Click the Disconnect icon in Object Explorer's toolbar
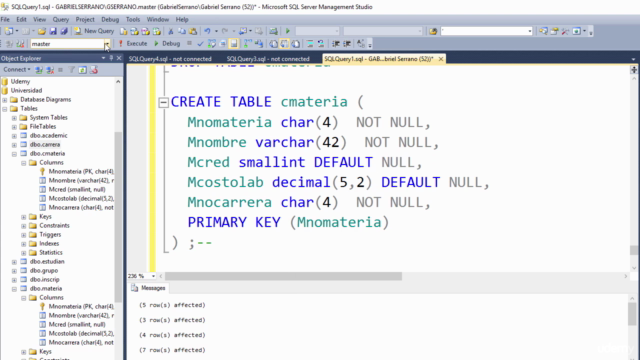 coord(50,70)
